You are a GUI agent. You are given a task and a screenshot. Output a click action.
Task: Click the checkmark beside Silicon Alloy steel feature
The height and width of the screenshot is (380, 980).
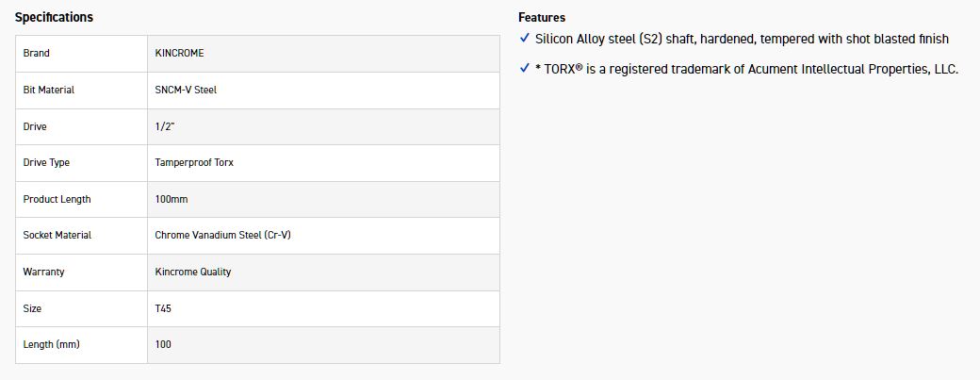tap(525, 39)
